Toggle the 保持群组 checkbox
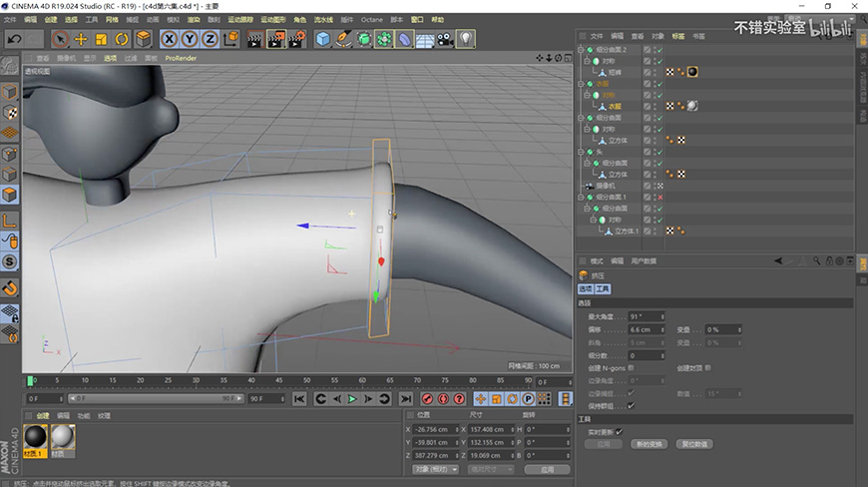 [x=632, y=405]
